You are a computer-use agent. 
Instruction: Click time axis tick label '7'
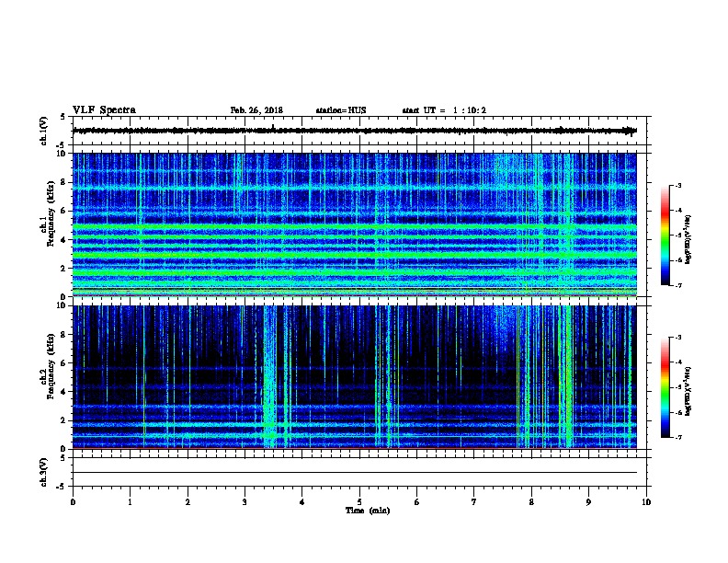474,502
